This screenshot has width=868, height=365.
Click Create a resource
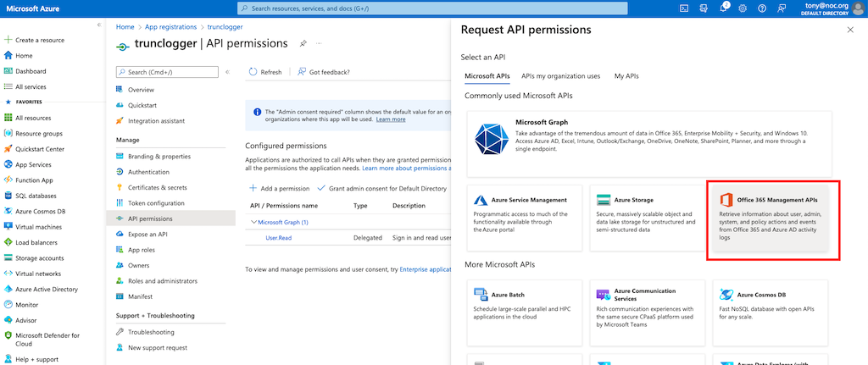(34, 40)
